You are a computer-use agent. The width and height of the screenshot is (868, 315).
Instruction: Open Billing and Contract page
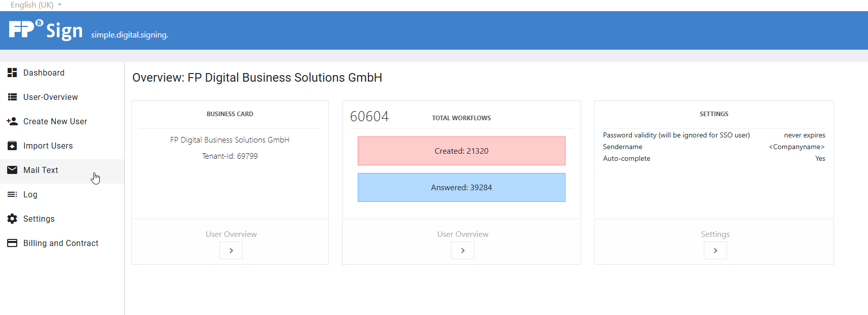tap(62, 243)
